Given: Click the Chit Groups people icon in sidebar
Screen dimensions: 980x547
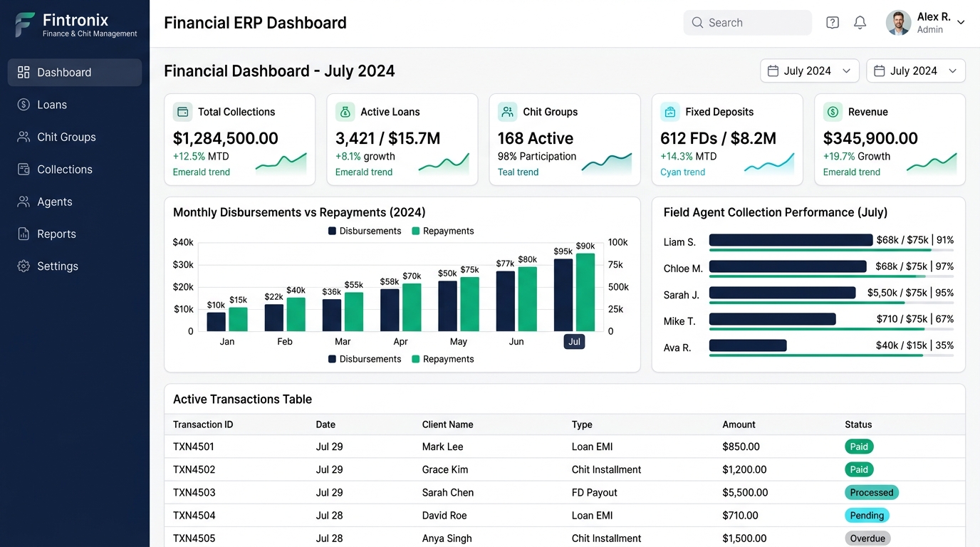Looking at the screenshot, I should 24,137.
